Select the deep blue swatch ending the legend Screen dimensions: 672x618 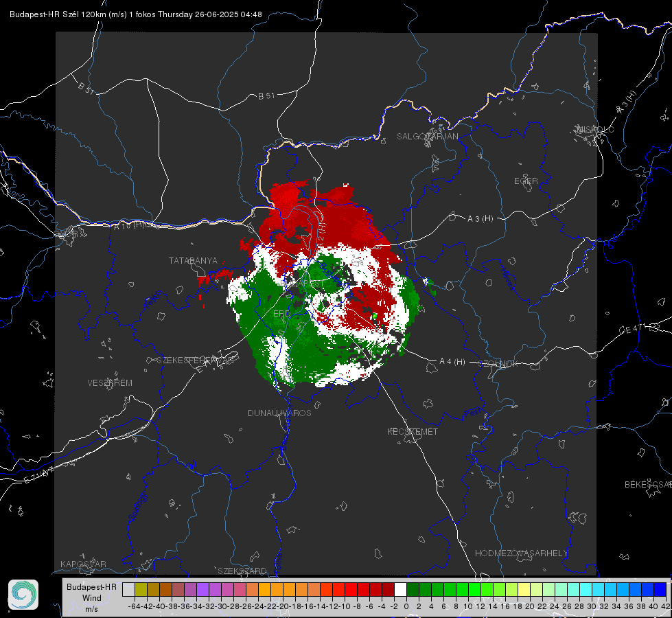pos(660,590)
